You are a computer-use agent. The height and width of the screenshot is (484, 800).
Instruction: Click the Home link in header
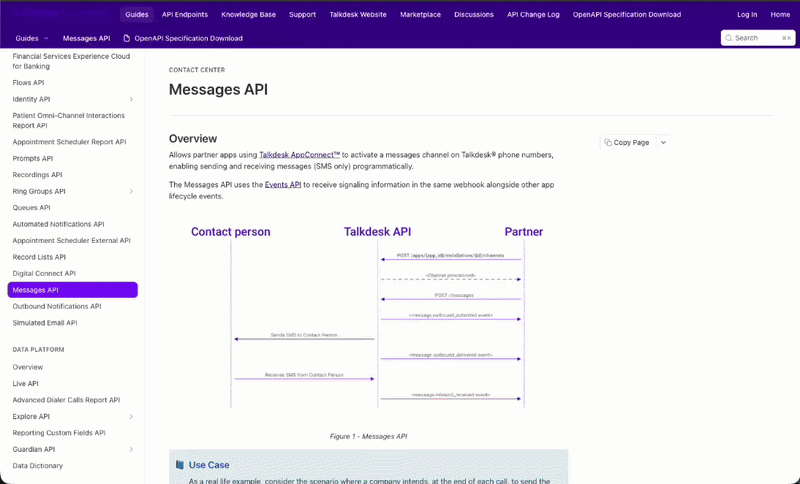(x=780, y=14)
